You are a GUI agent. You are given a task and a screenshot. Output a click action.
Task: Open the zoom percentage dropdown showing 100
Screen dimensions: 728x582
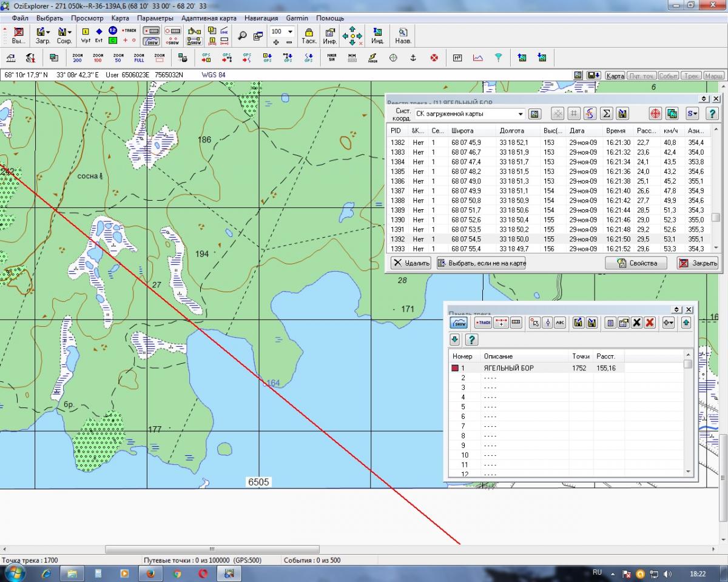[x=290, y=32]
